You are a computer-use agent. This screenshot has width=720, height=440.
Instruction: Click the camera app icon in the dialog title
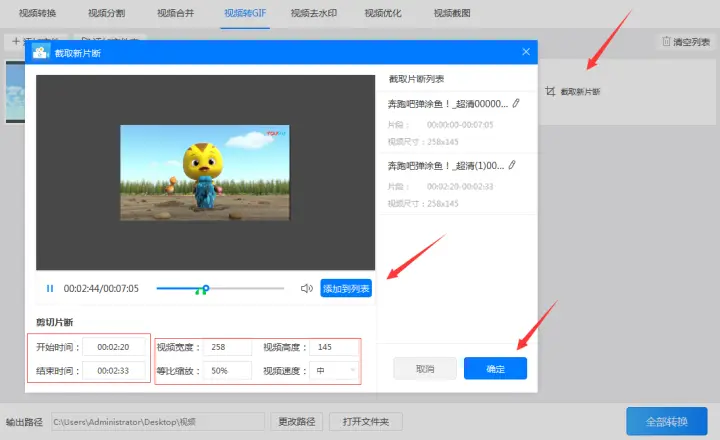click(40, 52)
